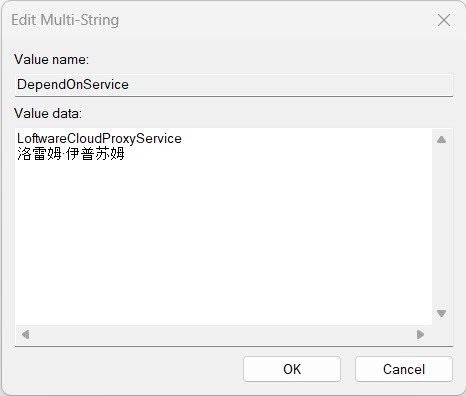Close the Edit Multi-String dialog with X
Screen dimensions: 466x396
click(444, 20)
